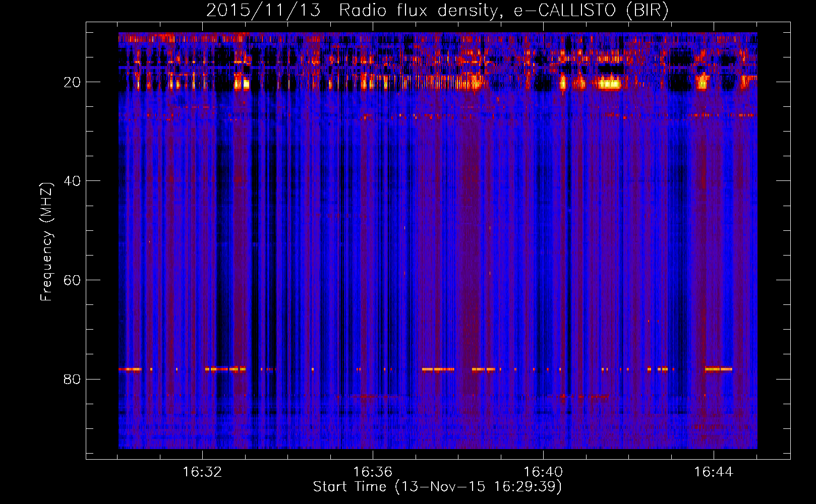
Task: Select the y-axis label 'Frequency (MHZ)'
Action: point(46,242)
